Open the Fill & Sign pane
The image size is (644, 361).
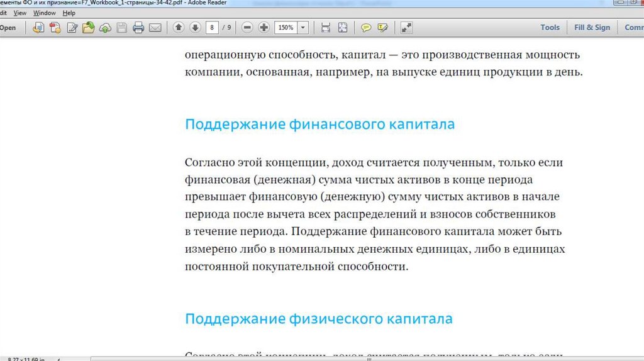(592, 28)
